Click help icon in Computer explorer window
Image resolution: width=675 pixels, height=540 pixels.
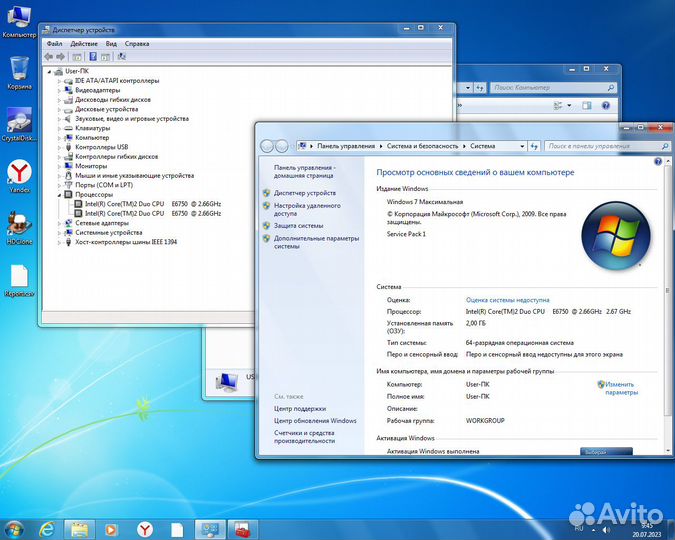pyautogui.click(x=606, y=106)
